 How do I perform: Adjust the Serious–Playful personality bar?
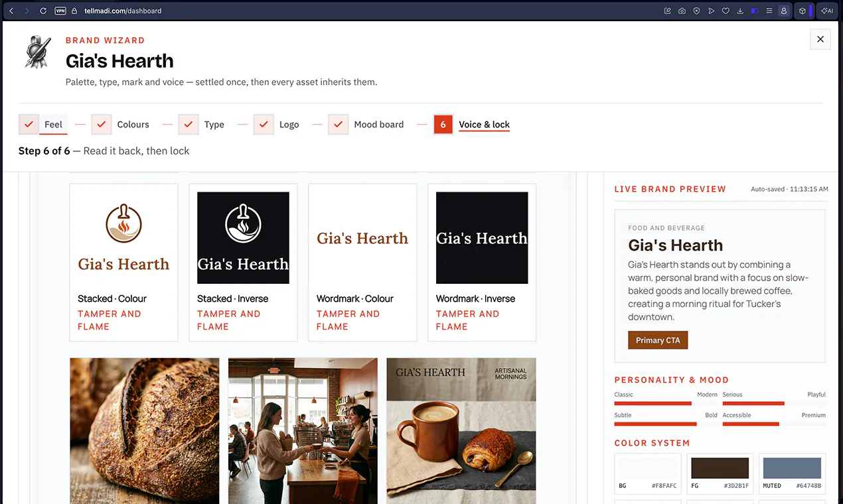774,403
